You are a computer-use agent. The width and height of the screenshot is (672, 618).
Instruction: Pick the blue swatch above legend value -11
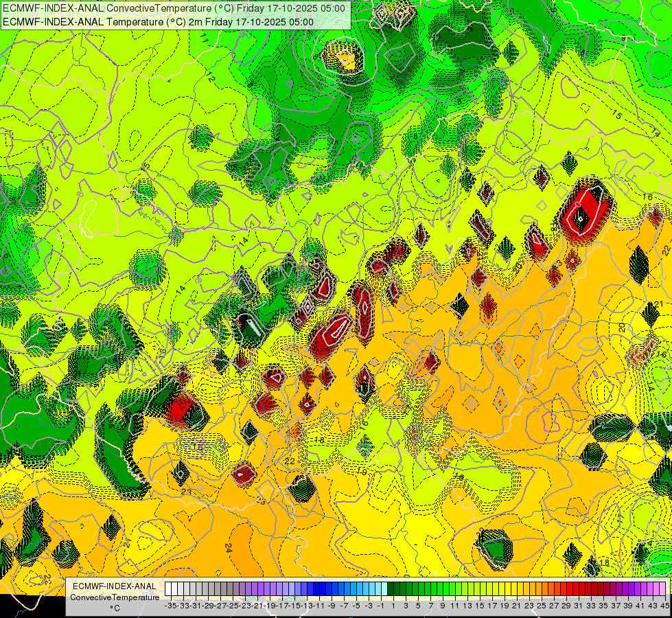(316, 588)
